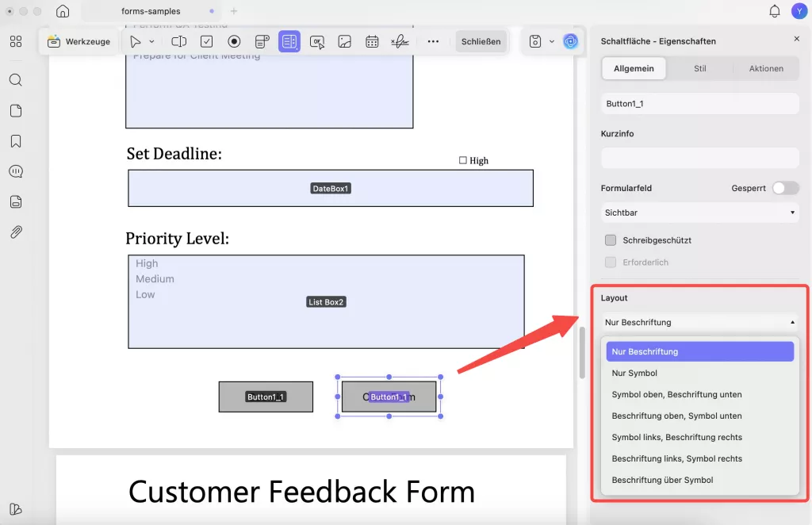The height and width of the screenshot is (525, 812).
Task: Select the unselected Button1_1 field on left
Action: coord(266,397)
